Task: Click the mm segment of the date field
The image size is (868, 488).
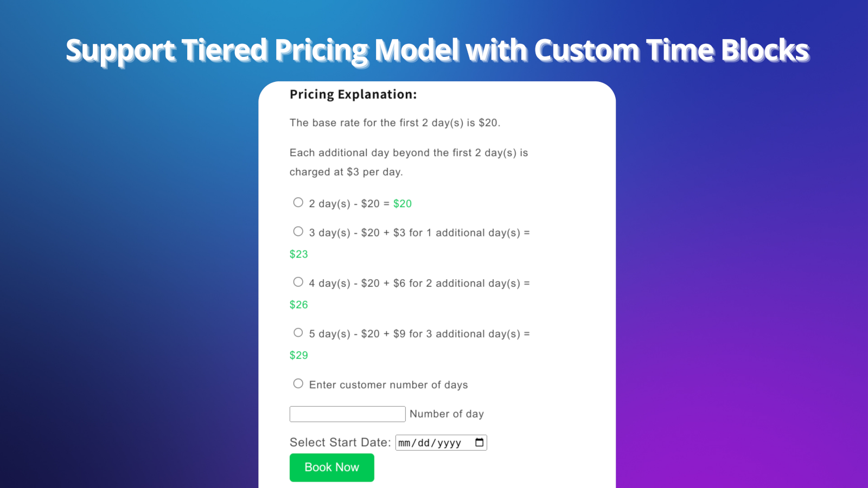Action: pos(404,442)
